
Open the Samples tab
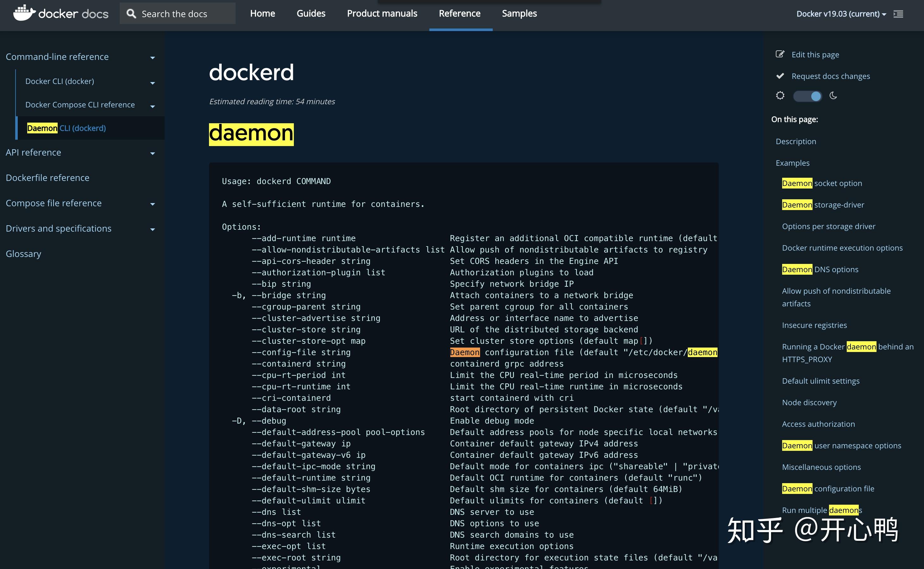(519, 14)
